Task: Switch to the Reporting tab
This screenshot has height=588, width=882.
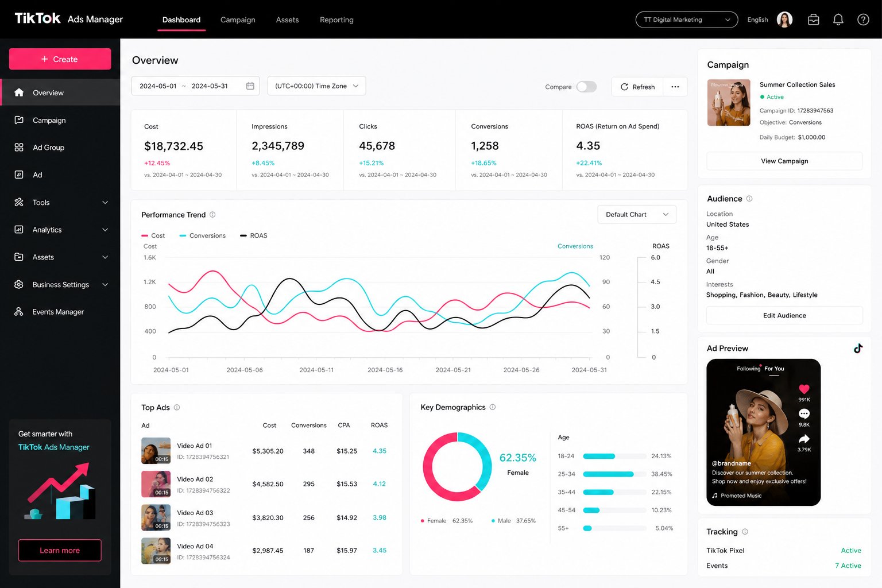Action: tap(336, 20)
